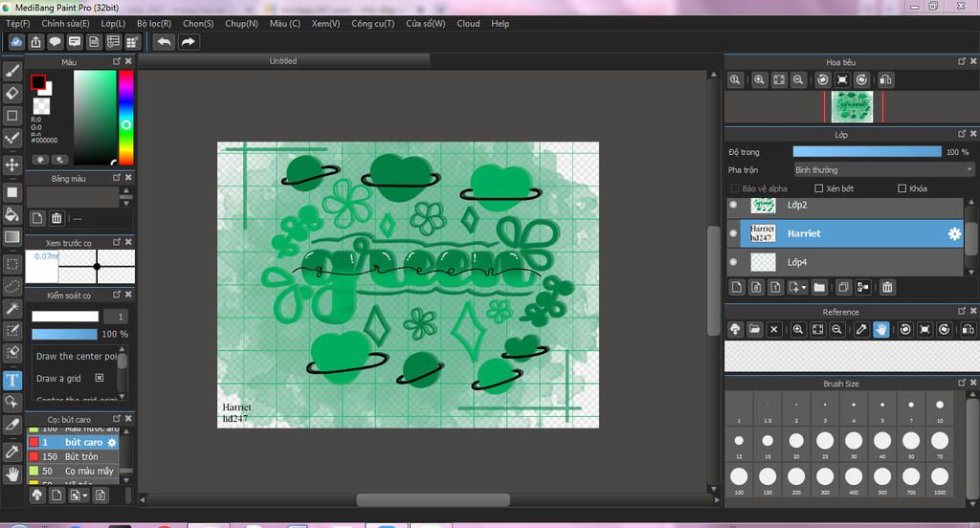Viewport: 980px width, 528px height.
Task: Click the Độ trong opacity slider
Action: 867,152
